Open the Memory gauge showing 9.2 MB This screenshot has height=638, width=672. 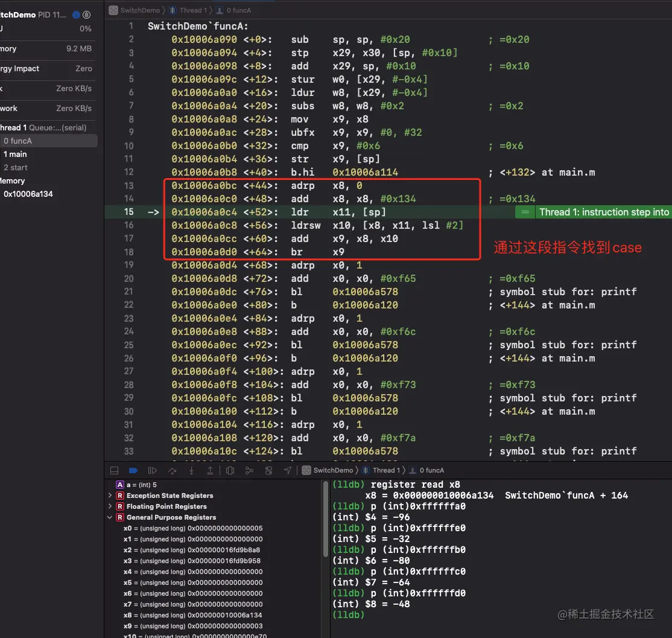click(47, 48)
